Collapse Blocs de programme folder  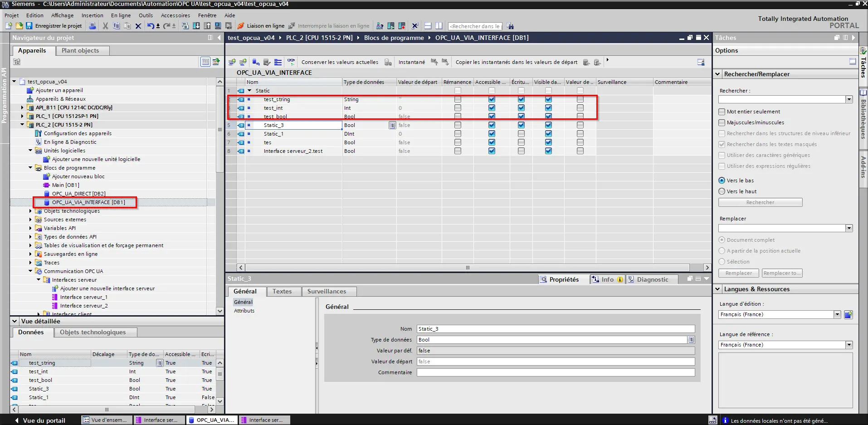pyautogui.click(x=30, y=168)
